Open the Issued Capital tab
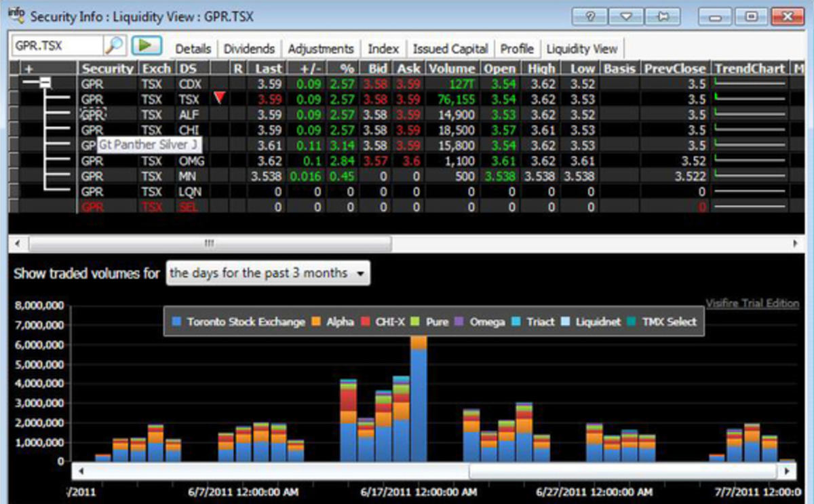 450,48
